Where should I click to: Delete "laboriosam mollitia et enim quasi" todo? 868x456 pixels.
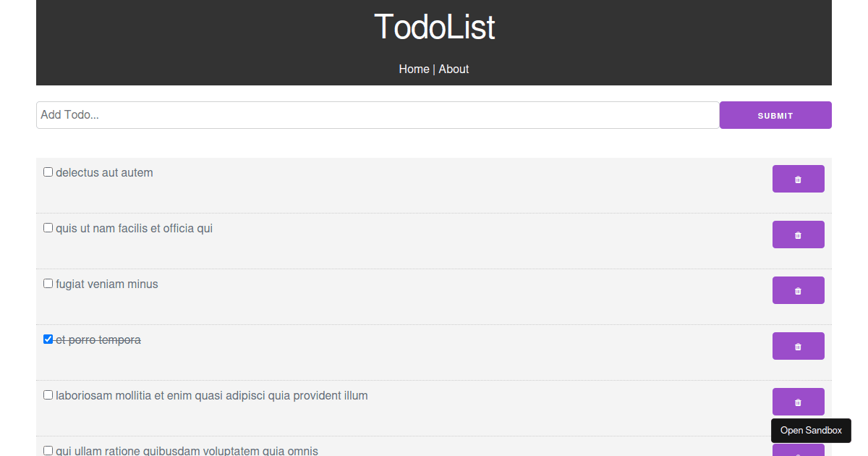pyautogui.click(x=798, y=401)
